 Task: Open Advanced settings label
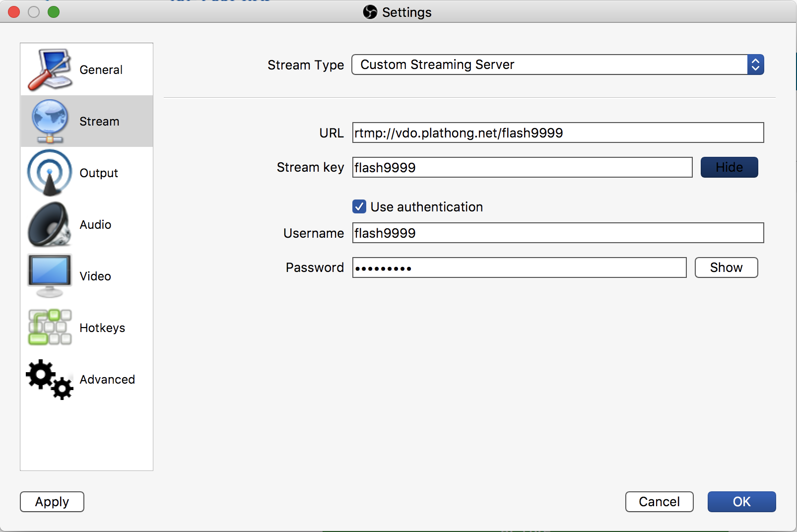pyautogui.click(x=107, y=380)
